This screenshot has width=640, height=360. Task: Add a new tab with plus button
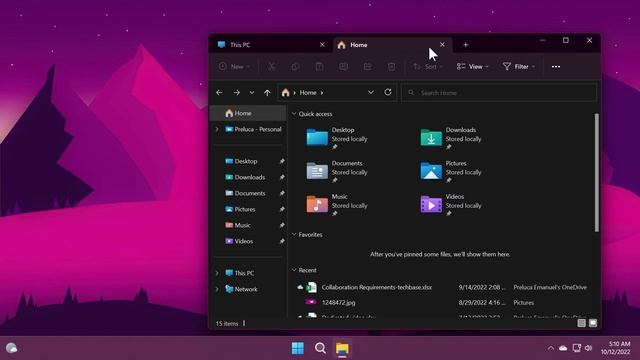(x=466, y=45)
